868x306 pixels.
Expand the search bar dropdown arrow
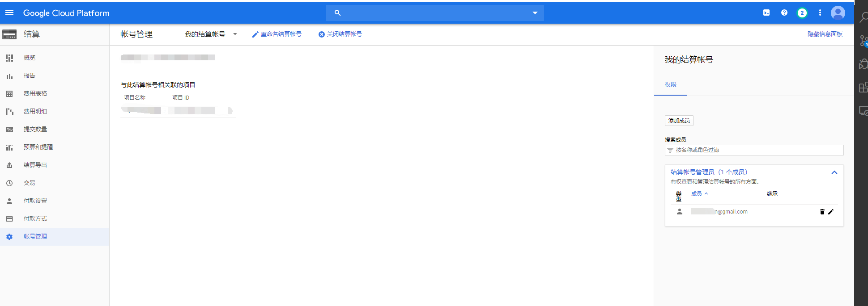pos(535,13)
